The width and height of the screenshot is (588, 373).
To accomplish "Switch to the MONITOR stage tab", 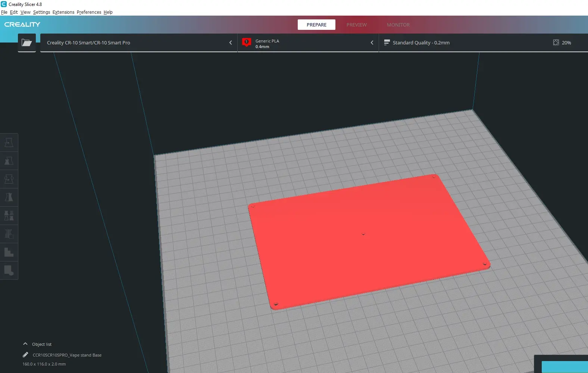I will tap(398, 25).
